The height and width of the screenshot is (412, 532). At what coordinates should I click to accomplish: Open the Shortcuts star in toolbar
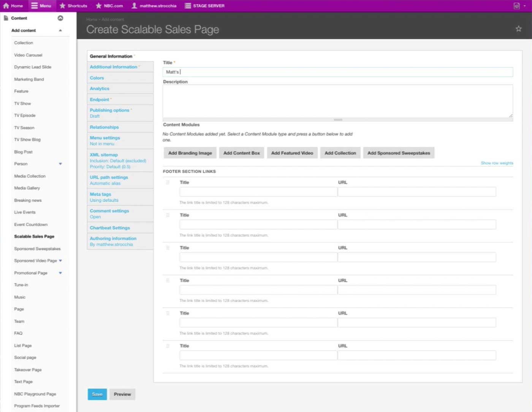pyautogui.click(x=63, y=6)
